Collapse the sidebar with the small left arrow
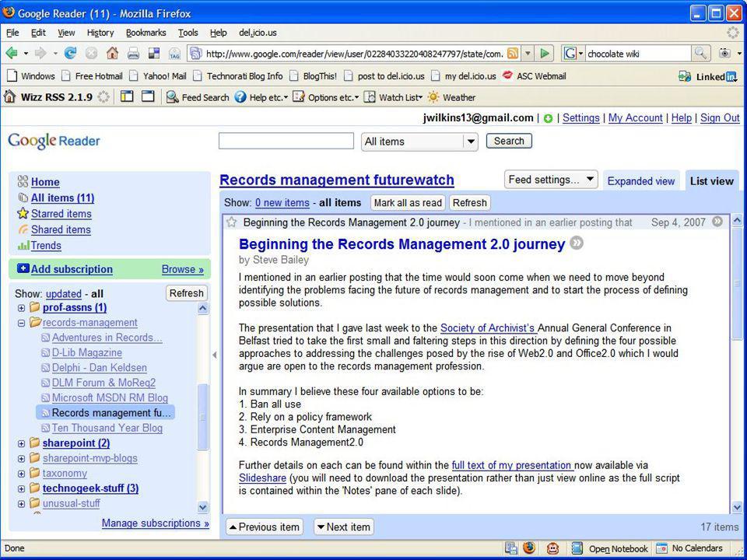Screen dimensions: 747x560 coord(215,355)
